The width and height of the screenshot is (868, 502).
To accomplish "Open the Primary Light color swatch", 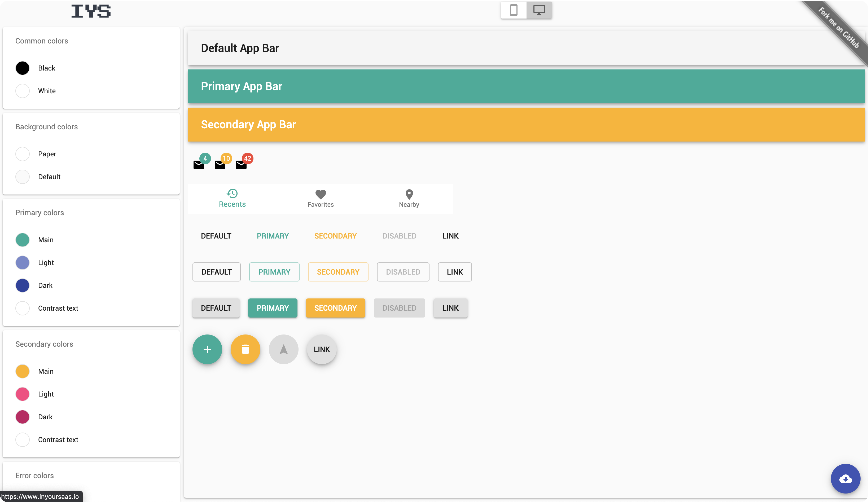I will pyautogui.click(x=22, y=262).
